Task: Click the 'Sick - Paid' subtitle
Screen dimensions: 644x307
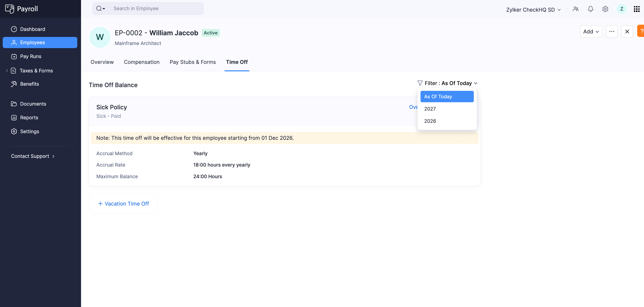Action: click(x=109, y=116)
